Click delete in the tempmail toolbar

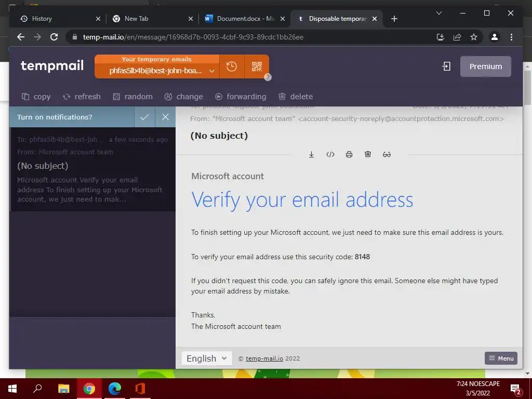point(296,97)
